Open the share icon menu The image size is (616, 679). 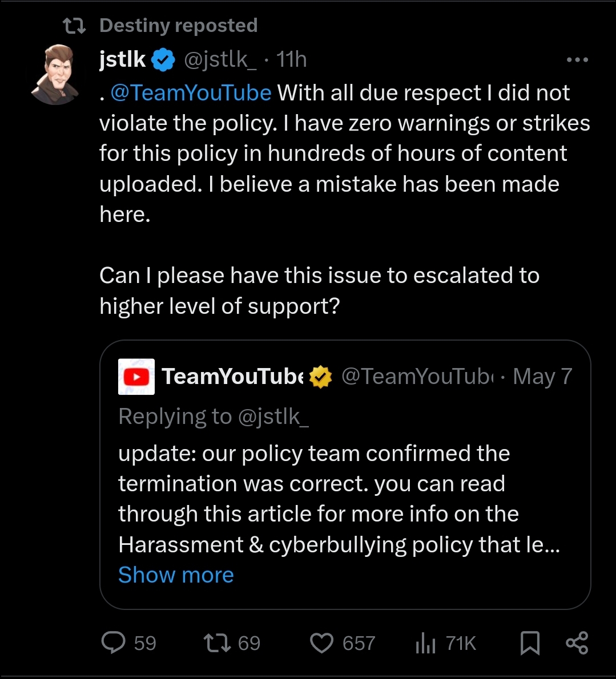coord(577,643)
